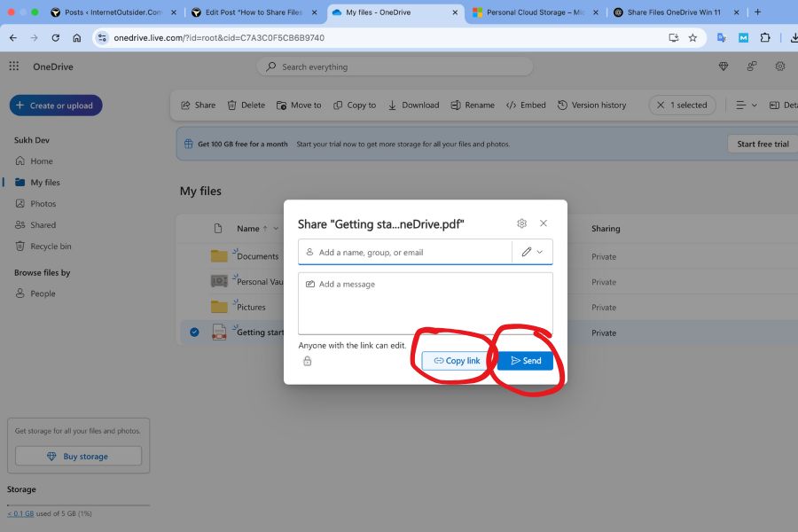Switch to the Posts InternetOutsider tab

point(112,12)
